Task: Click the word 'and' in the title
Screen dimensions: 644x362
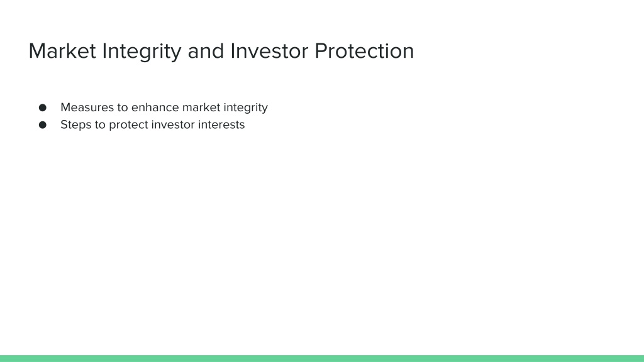Action: coord(206,51)
